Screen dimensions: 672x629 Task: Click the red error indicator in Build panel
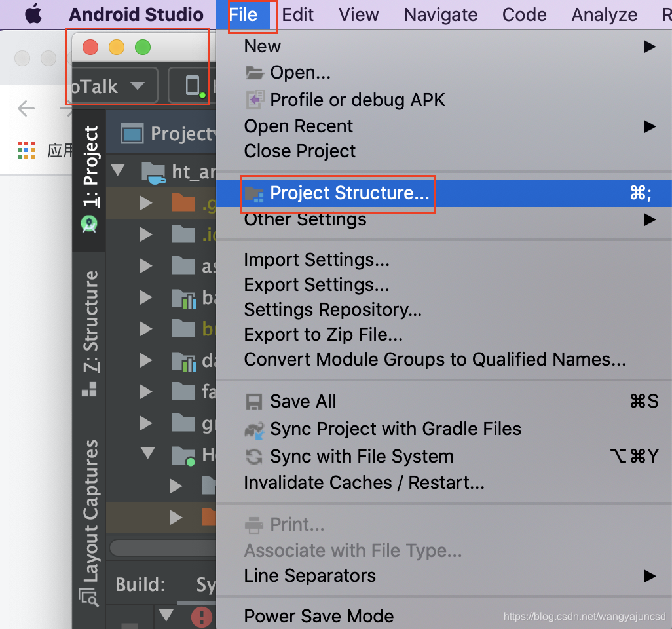click(202, 617)
